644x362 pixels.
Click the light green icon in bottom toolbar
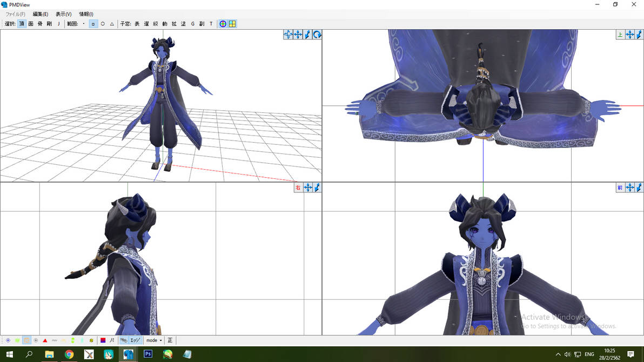pyautogui.click(x=17, y=340)
